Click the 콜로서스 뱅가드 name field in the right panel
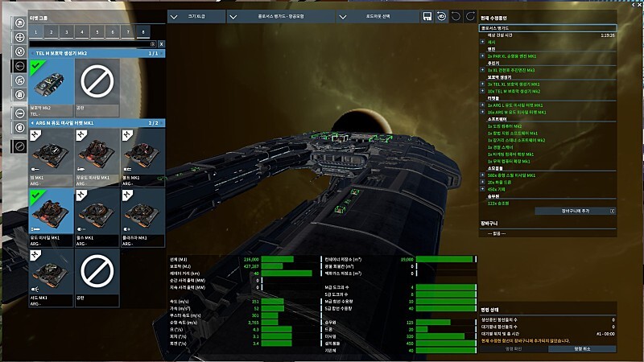This screenshot has height=362, width=644. [x=548, y=28]
